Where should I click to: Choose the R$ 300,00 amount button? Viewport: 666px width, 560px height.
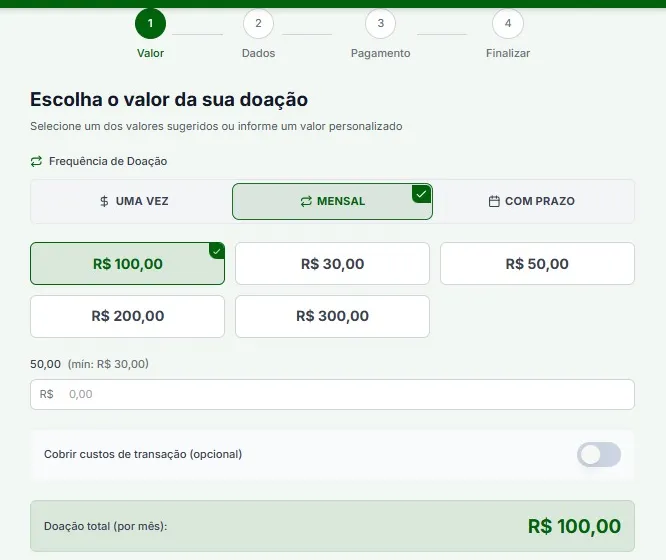point(332,317)
